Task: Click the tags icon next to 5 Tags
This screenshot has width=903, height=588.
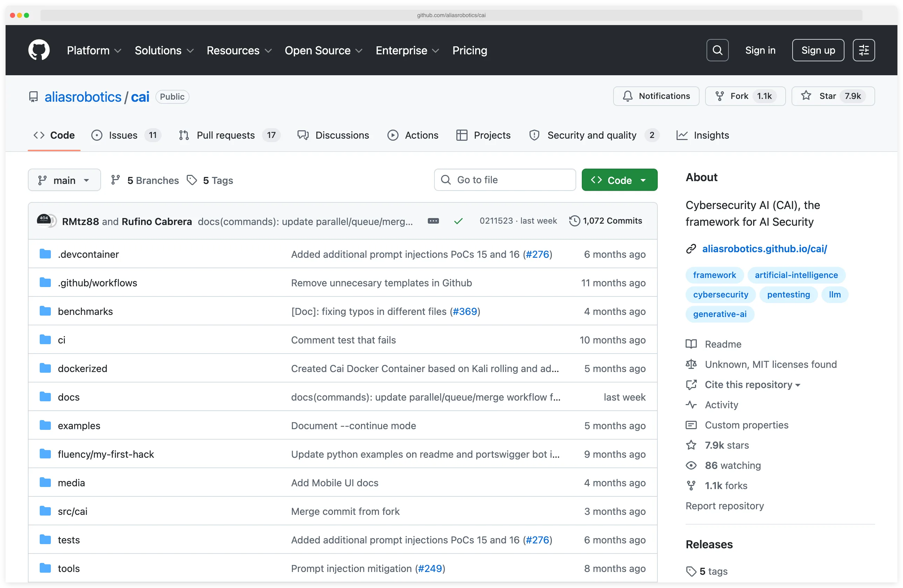Action: (192, 180)
